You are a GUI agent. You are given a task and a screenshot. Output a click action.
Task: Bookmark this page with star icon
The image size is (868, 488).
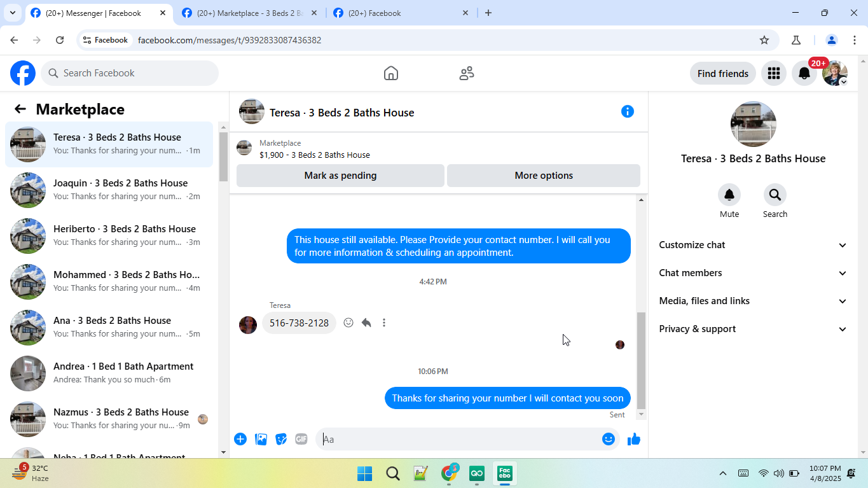click(x=764, y=40)
